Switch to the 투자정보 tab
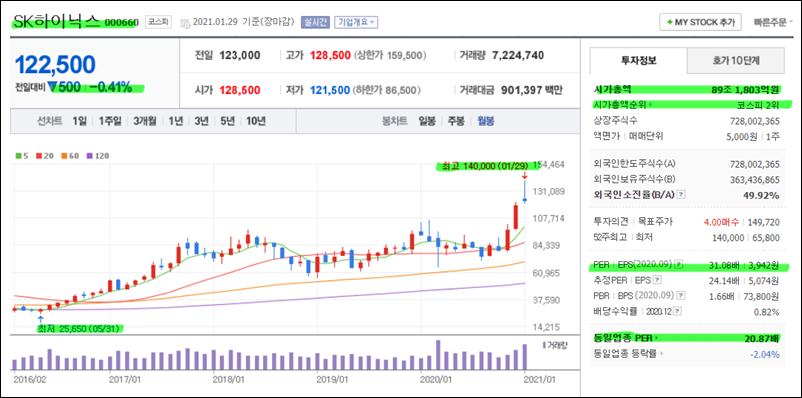 coord(639,60)
